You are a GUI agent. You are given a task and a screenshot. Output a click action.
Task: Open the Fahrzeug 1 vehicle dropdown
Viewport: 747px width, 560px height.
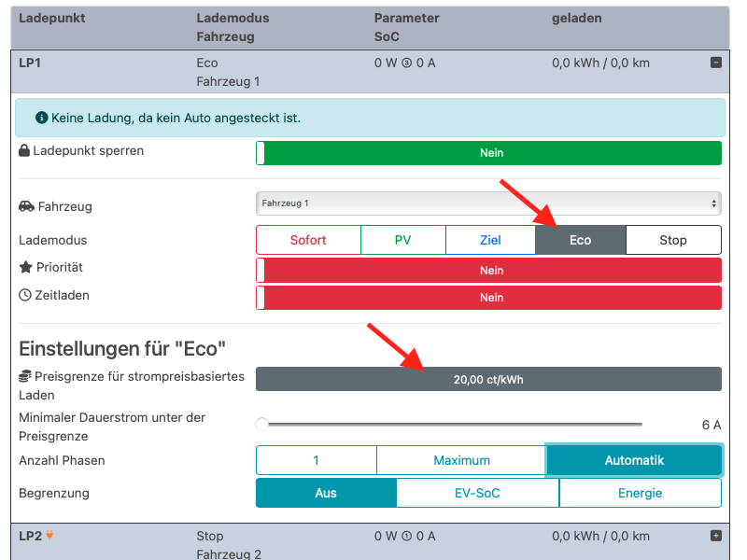(x=488, y=203)
